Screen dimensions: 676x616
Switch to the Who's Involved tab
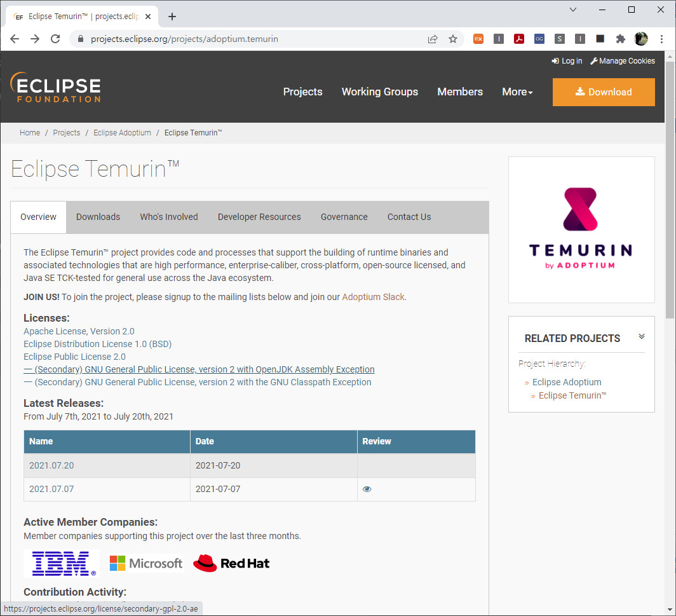click(x=169, y=217)
